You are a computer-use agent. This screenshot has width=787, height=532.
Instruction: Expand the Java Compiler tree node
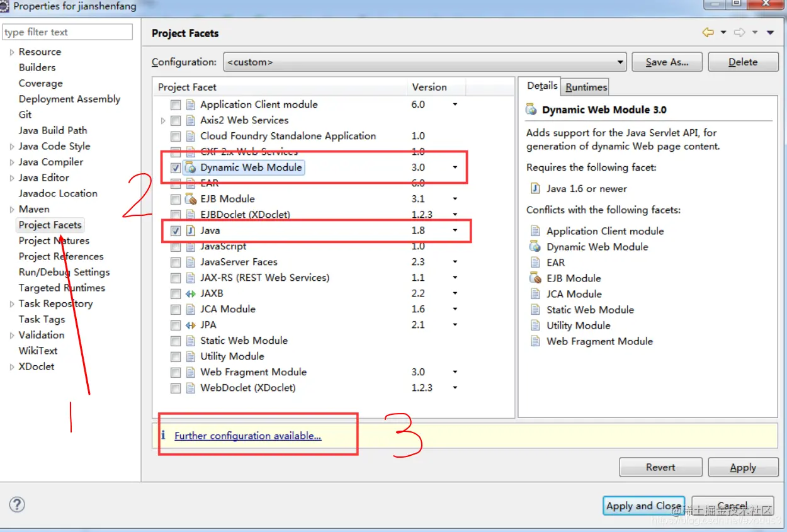point(12,162)
